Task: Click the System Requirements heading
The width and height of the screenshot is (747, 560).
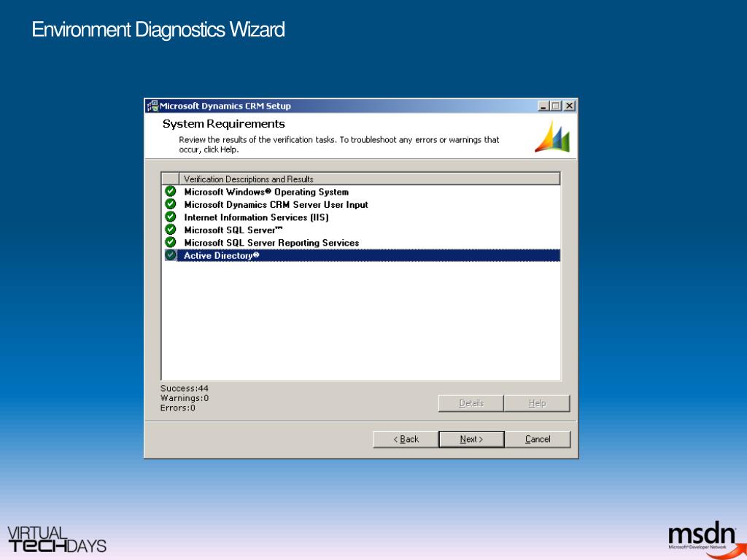Action: point(223,124)
